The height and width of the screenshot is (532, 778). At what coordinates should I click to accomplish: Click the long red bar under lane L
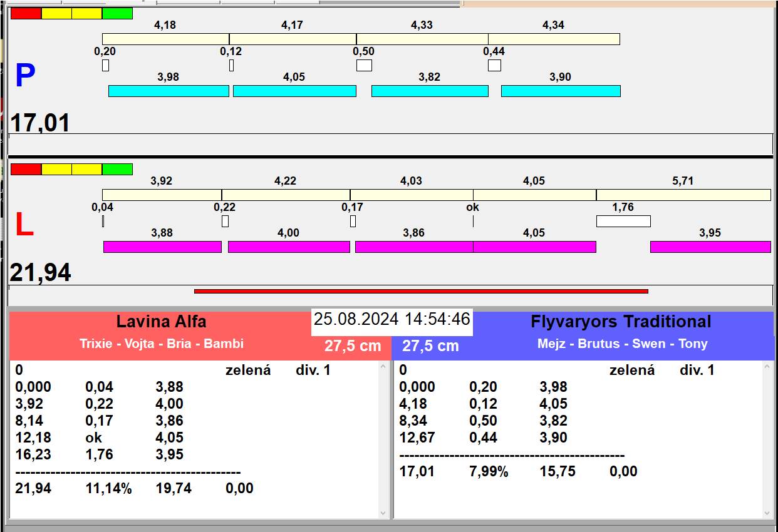[x=421, y=291]
